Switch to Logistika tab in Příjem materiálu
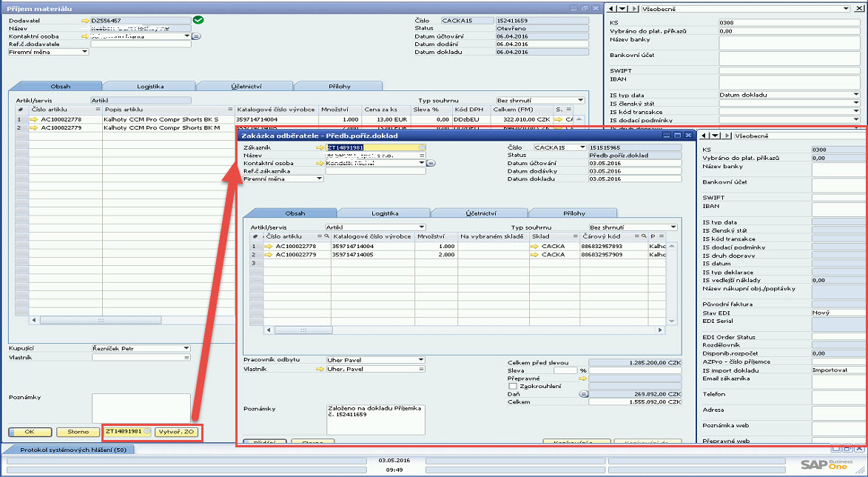Image resolution: width=868 pixels, height=477 pixels. pyautogui.click(x=150, y=87)
